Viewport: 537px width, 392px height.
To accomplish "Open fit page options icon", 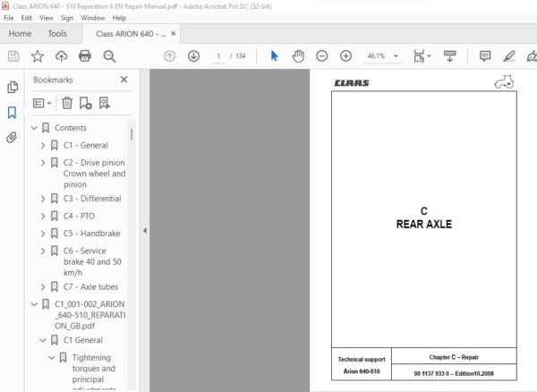I will point(422,56).
